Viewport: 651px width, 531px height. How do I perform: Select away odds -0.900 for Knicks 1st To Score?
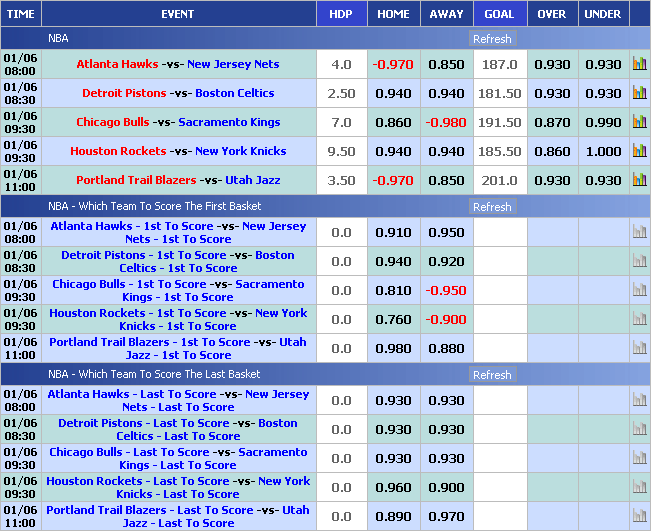(x=446, y=319)
